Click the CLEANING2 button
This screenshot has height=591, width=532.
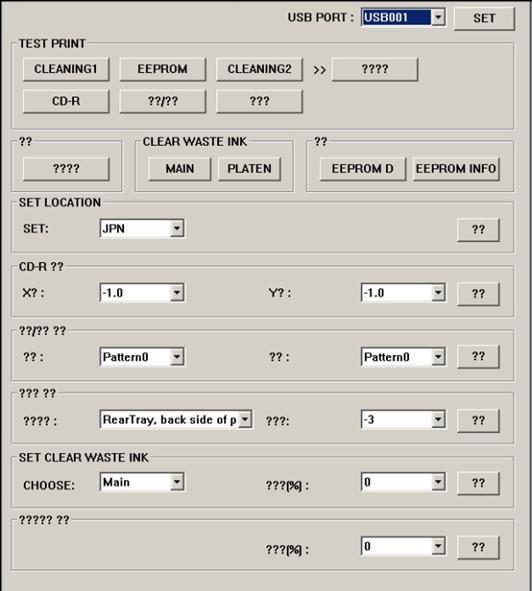259,69
